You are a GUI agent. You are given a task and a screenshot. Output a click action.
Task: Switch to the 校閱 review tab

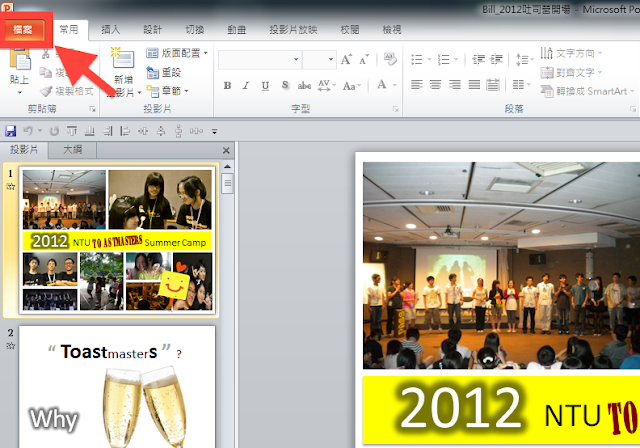pyautogui.click(x=350, y=30)
